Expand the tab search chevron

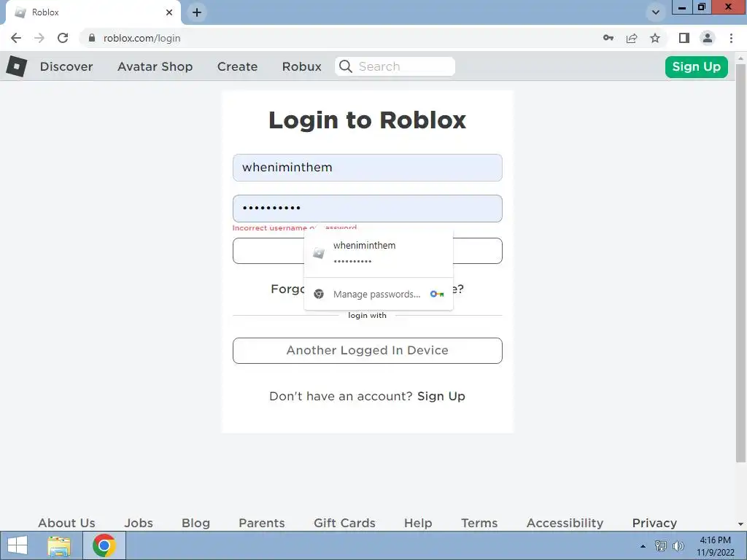pyautogui.click(x=656, y=12)
